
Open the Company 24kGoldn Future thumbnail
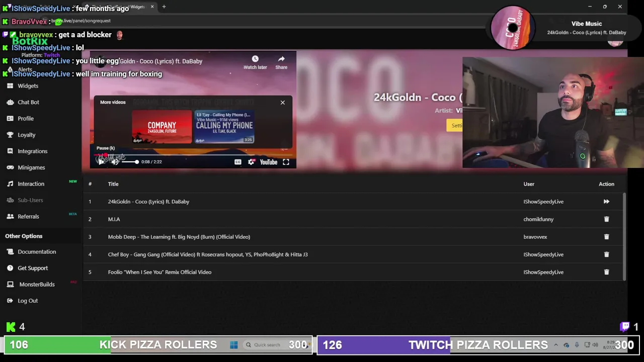162,127
